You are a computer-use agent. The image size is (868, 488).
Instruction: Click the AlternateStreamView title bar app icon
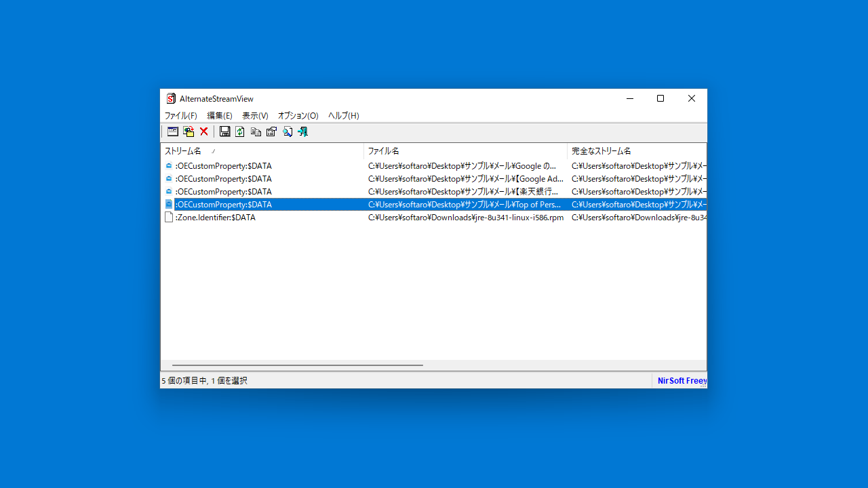point(171,99)
